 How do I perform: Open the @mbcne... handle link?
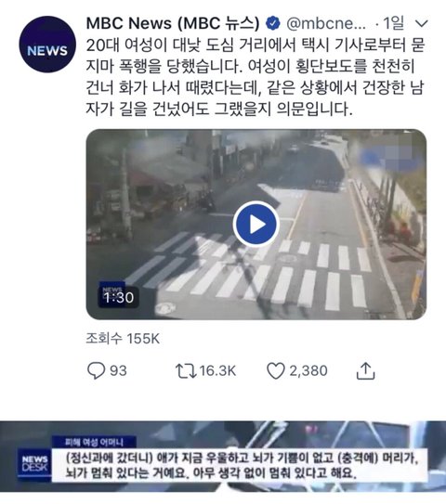click(325, 23)
